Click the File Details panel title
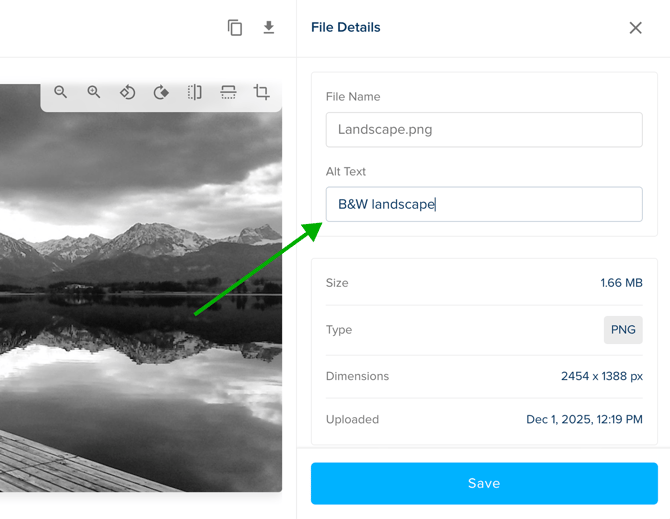670x519 pixels. tap(346, 28)
